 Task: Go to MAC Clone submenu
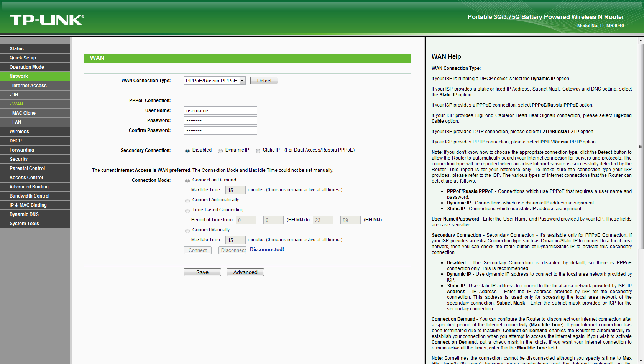click(35, 113)
